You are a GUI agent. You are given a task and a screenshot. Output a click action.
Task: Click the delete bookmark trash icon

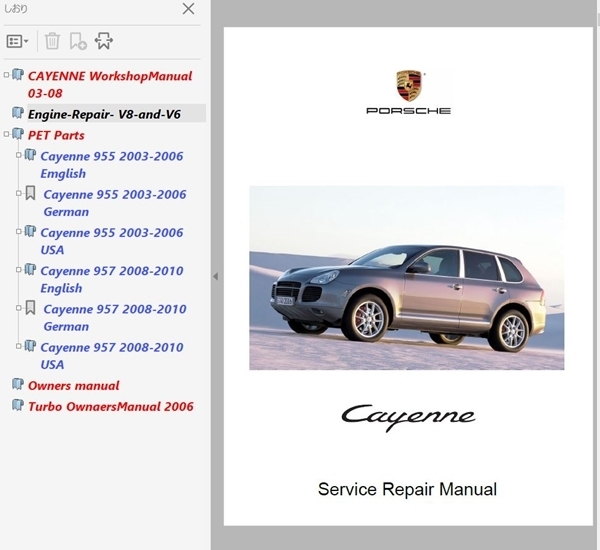point(52,41)
